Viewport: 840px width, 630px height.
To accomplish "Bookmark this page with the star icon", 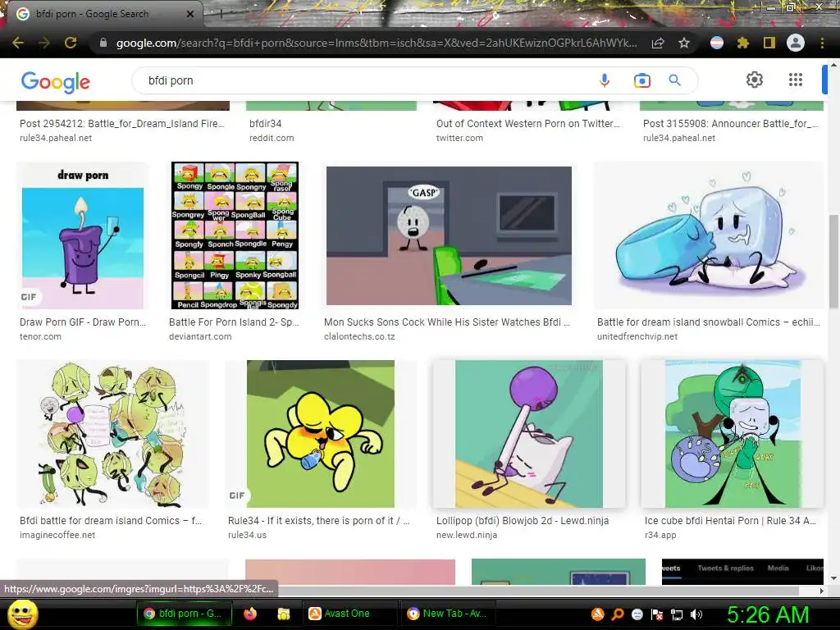I will pyautogui.click(x=684, y=43).
